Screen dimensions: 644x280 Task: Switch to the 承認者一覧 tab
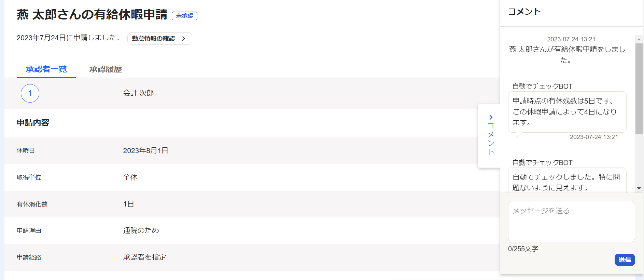point(46,69)
